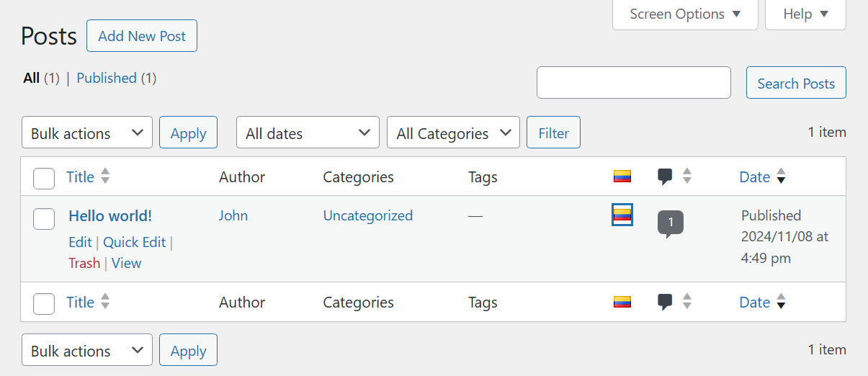The image size is (868, 376).
Task: Click the Search Posts button
Action: coord(796,83)
